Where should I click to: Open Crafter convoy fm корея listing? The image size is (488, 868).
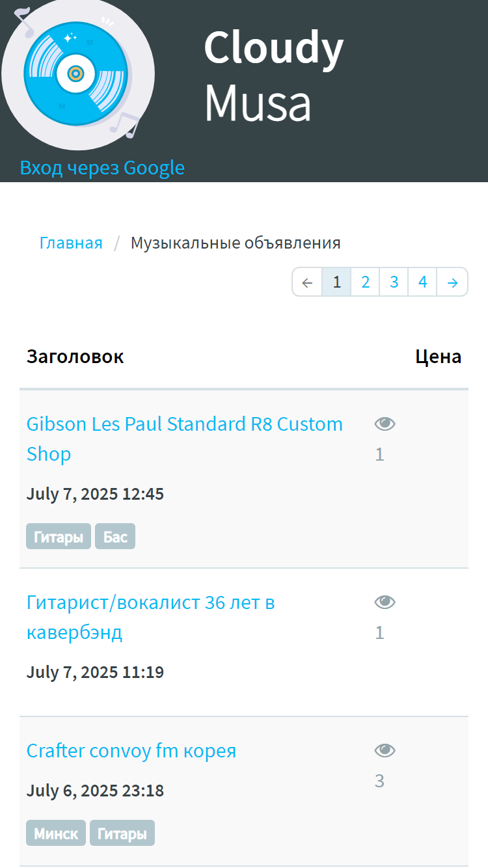tap(131, 751)
